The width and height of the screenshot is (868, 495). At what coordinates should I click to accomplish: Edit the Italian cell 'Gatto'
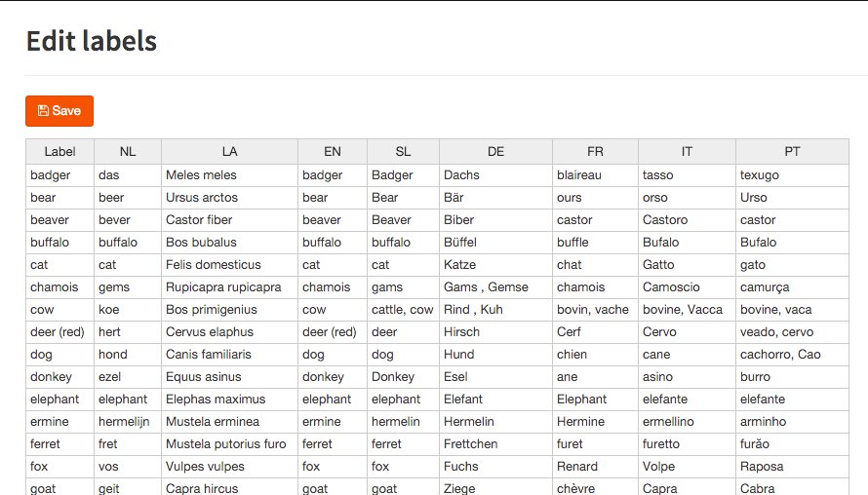tap(687, 265)
